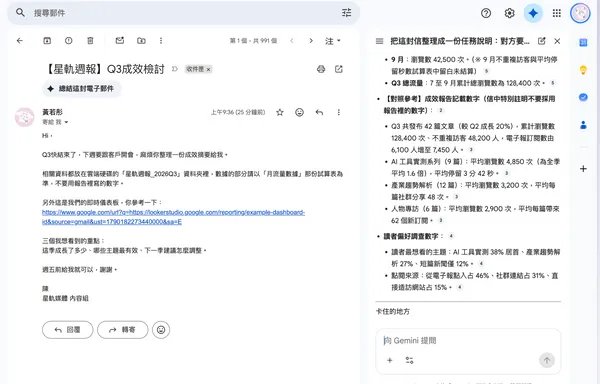This screenshot has height=384, width=600.
Task: Move the email to a folder
Action: tap(141, 41)
